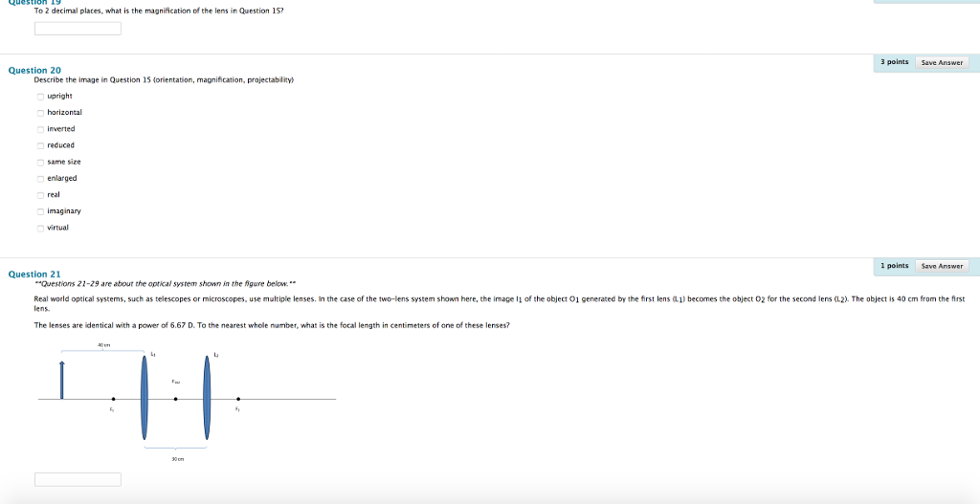Toggle the 'real' checkbox
The width and height of the screenshot is (980, 504).
tap(40, 194)
